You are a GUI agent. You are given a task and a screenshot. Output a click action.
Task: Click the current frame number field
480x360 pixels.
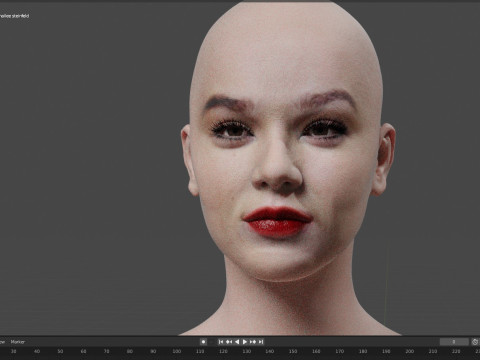coord(454,342)
